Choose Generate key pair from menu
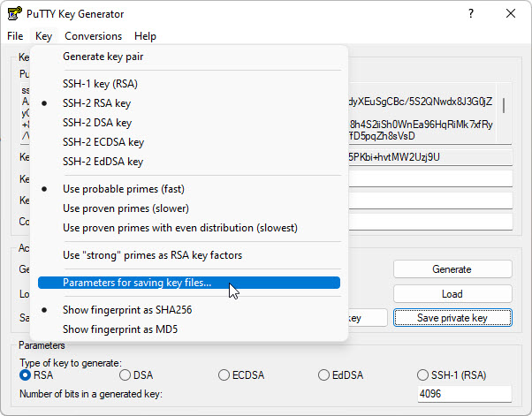 coord(103,57)
